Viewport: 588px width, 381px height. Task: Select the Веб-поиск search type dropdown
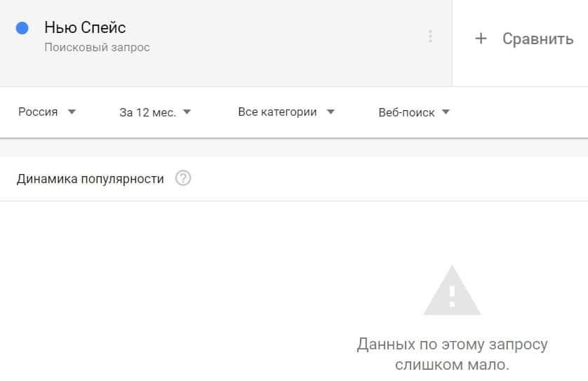[406, 112]
